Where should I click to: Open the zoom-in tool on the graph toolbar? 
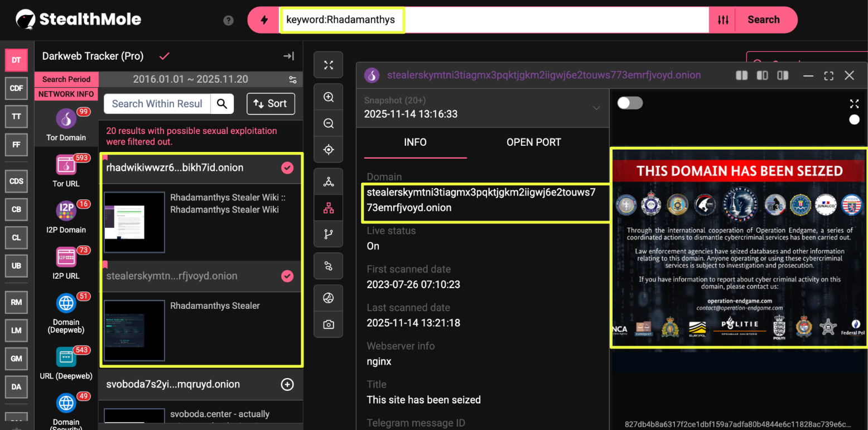point(329,96)
